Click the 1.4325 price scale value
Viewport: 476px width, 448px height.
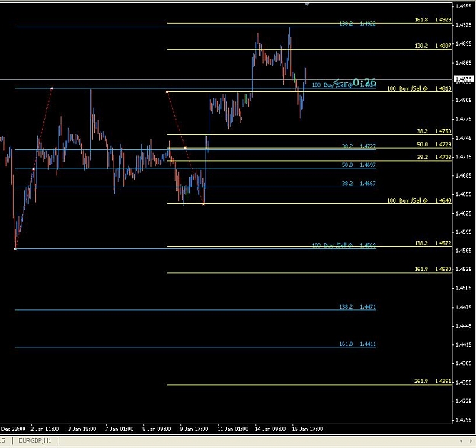pos(464,402)
